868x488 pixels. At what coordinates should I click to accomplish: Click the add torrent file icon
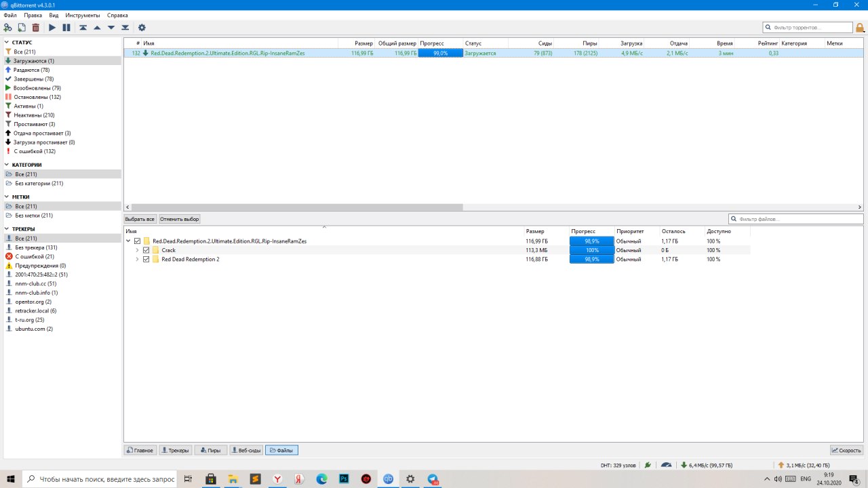coord(22,28)
